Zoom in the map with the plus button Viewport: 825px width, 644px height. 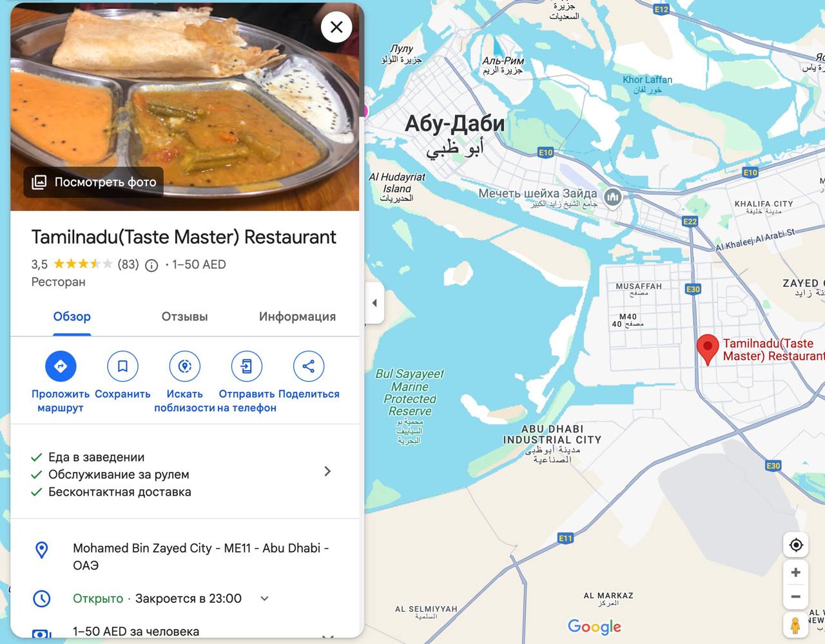[796, 572]
